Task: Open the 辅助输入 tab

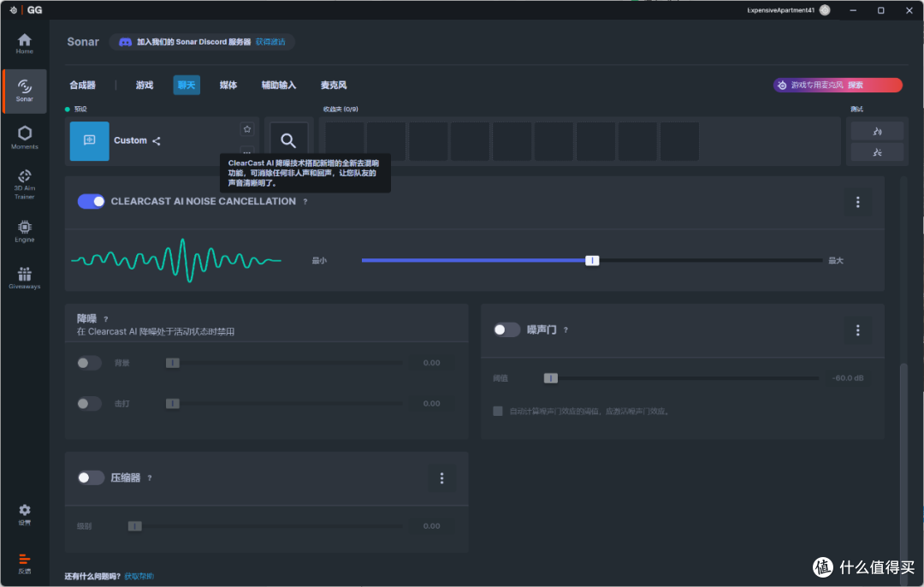Action: 279,85
